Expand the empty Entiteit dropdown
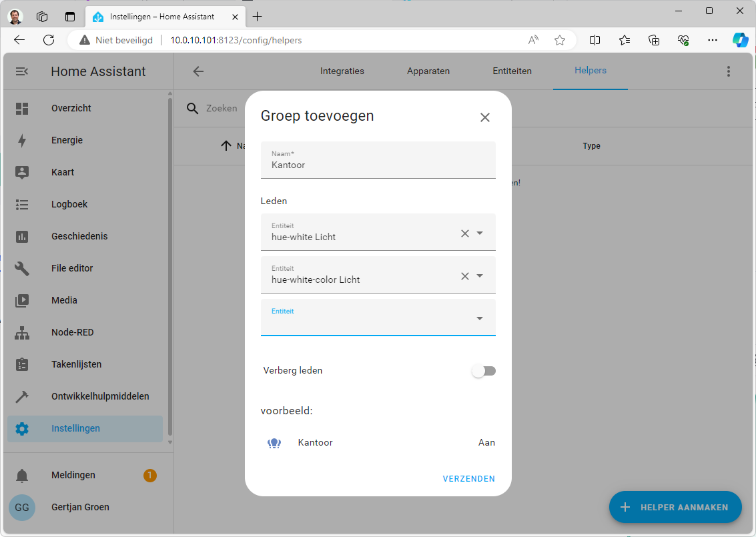This screenshot has height=537, width=756. (480, 318)
